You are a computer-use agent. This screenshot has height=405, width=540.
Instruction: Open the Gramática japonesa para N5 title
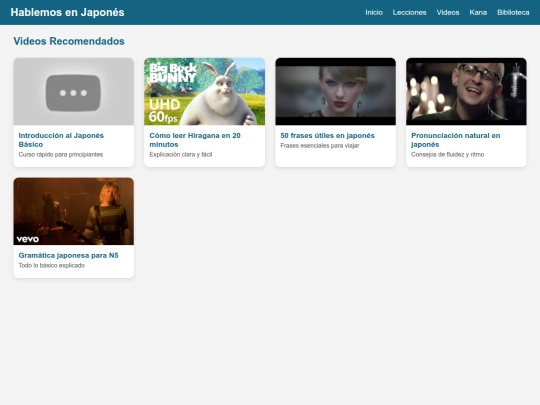point(69,256)
